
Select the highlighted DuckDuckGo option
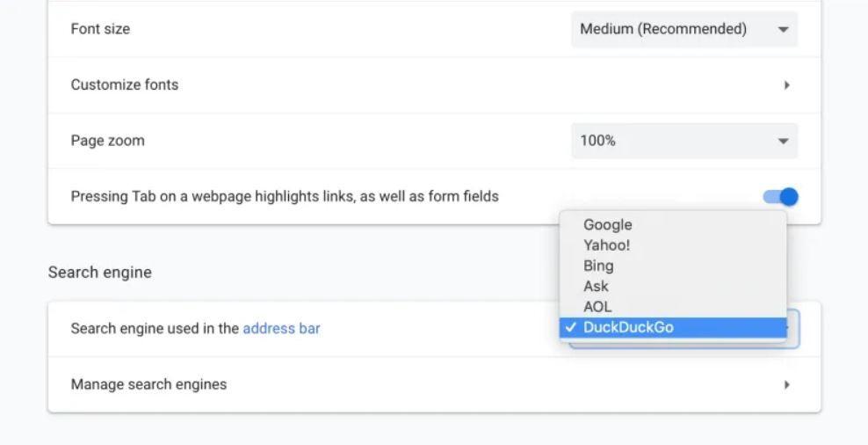628,327
